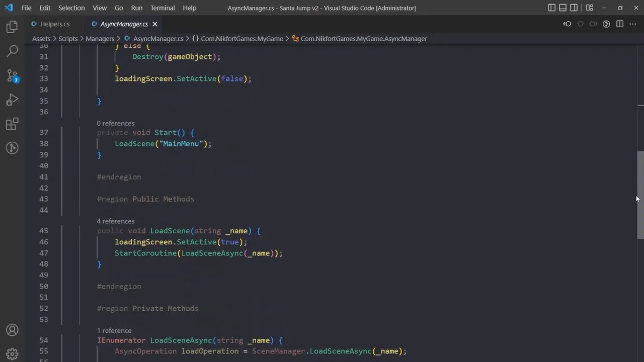Open the editor More Actions ellipsis
Viewport: 644px width, 362px height.
(633, 24)
